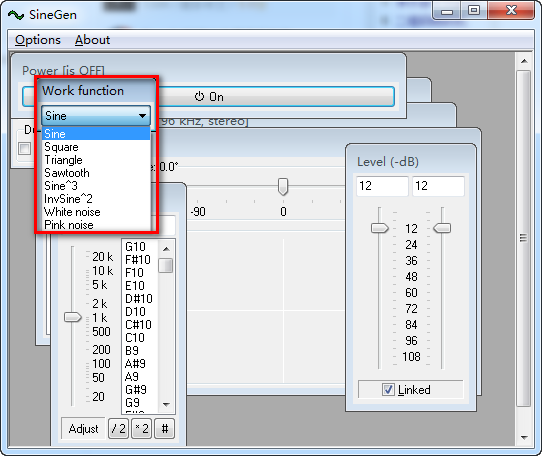Choose Sawtooth waveform from the list

coord(96,173)
